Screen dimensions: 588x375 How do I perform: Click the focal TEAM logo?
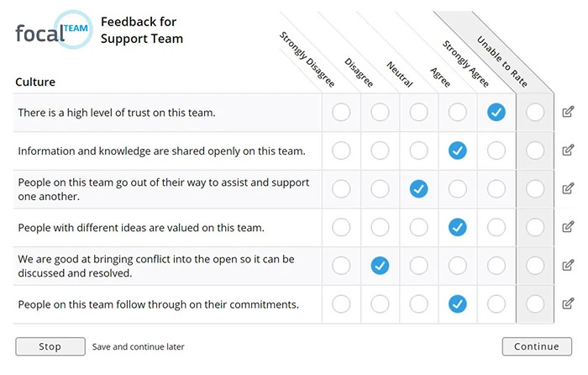click(52, 31)
